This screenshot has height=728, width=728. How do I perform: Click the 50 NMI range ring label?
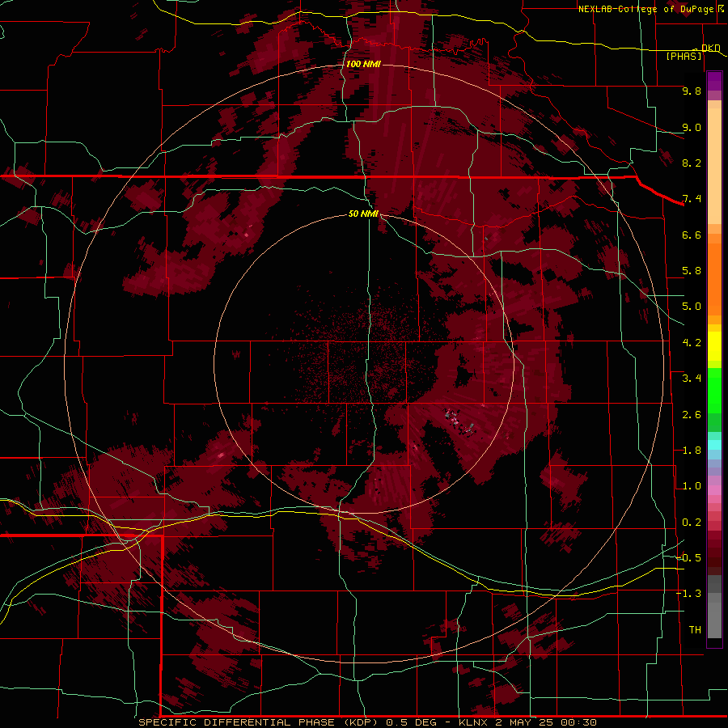pos(363,214)
